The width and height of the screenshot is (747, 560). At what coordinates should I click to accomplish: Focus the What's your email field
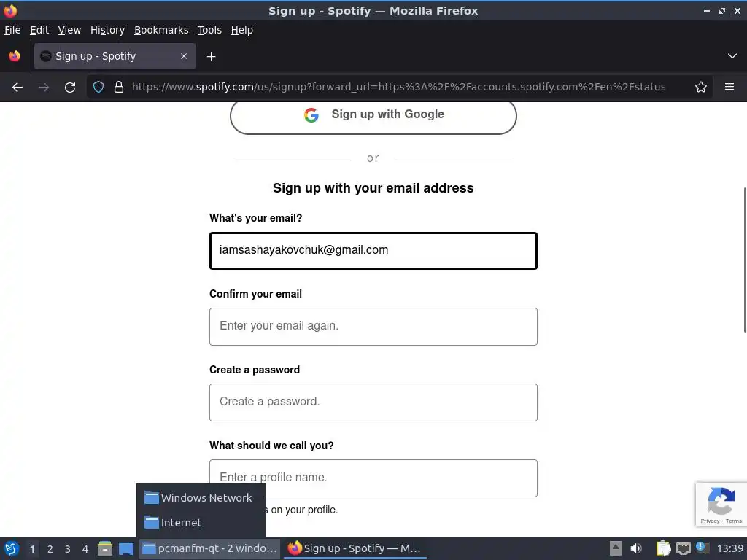tap(373, 251)
